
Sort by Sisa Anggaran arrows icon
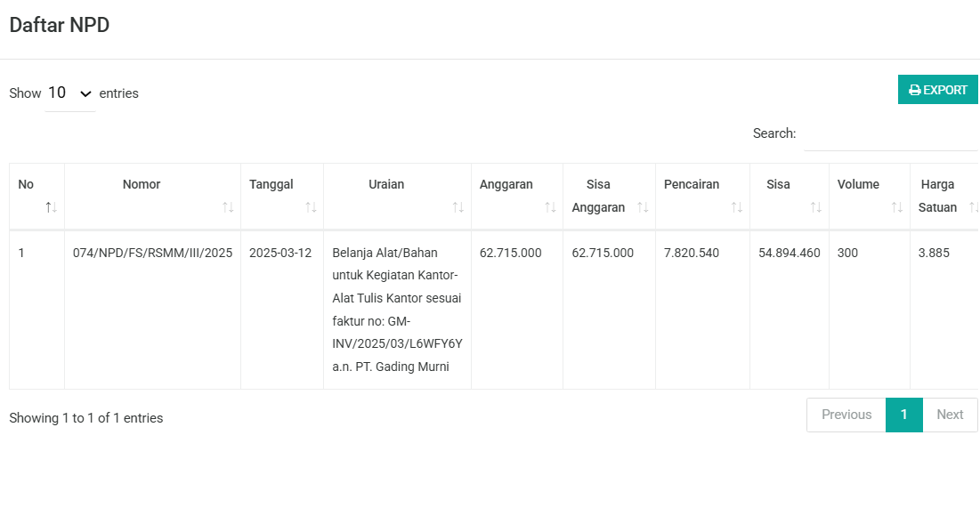[x=643, y=207]
